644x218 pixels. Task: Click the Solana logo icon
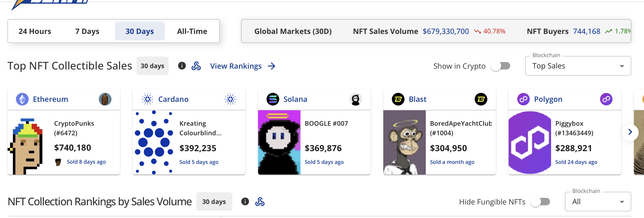coord(273,99)
